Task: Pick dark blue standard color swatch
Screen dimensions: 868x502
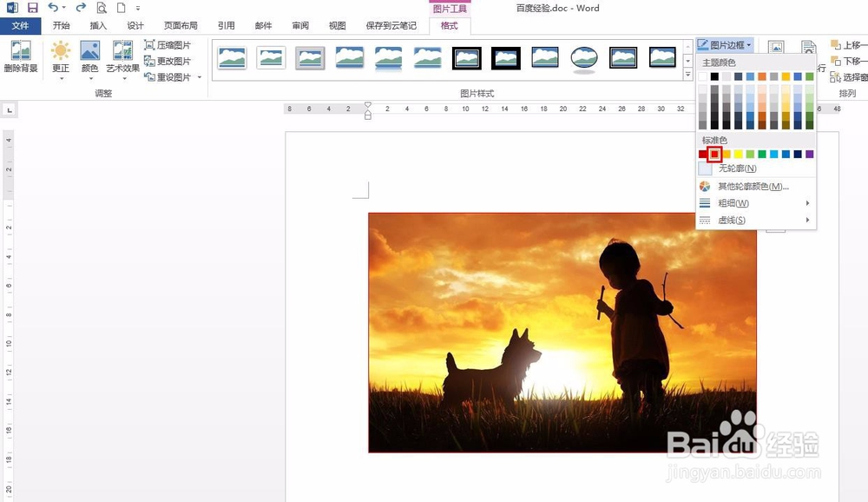Action: pyautogui.click(x=798, y=154)
